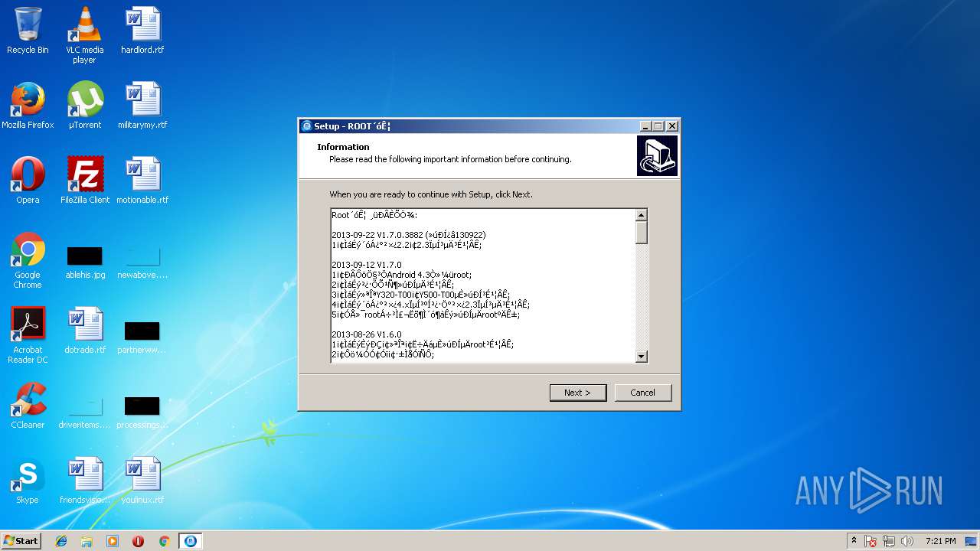Click the 7:21 PM clock
980x551 pixels.
(x=940, y=541)
